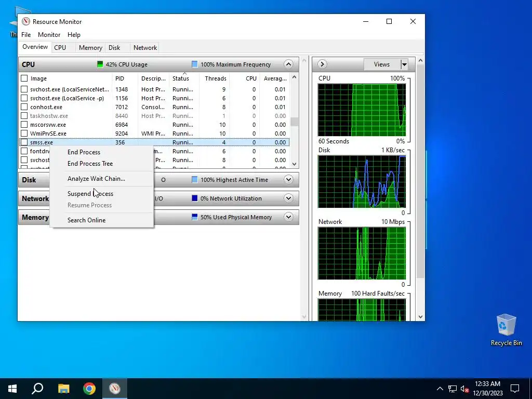Select the mscorsvw.exe checkbox
532x399 pixels.
[24, 125]
